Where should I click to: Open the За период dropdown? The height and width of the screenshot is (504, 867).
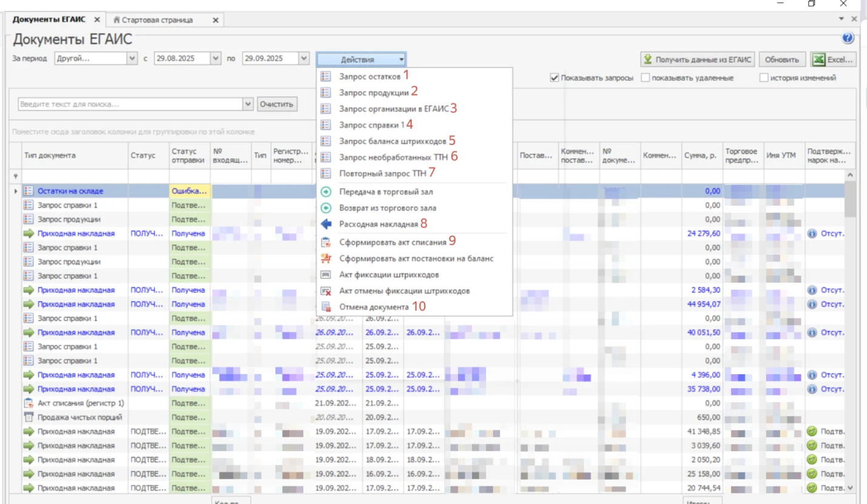(133, 59)
